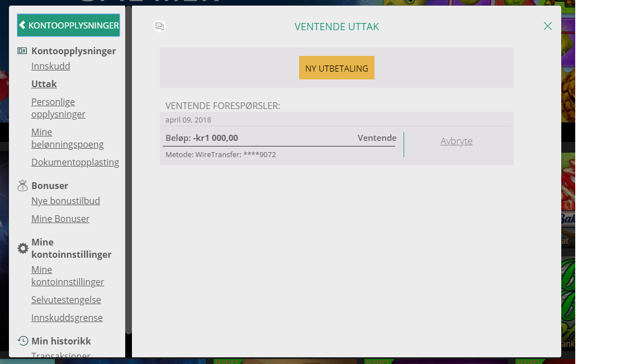Close the Ventende Uttak dialog
This screenshot has width=644, height=364.
(x=547, y=26)
